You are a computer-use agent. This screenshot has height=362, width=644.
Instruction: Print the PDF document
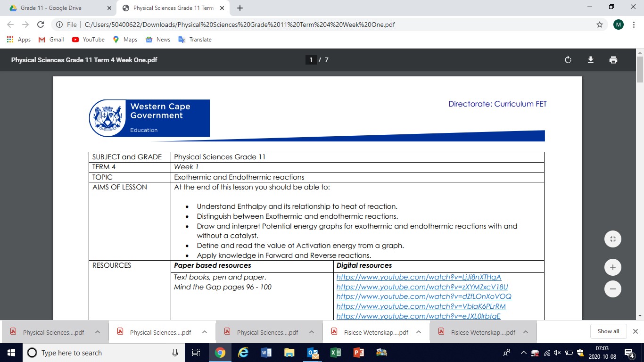tap(613, 60)
